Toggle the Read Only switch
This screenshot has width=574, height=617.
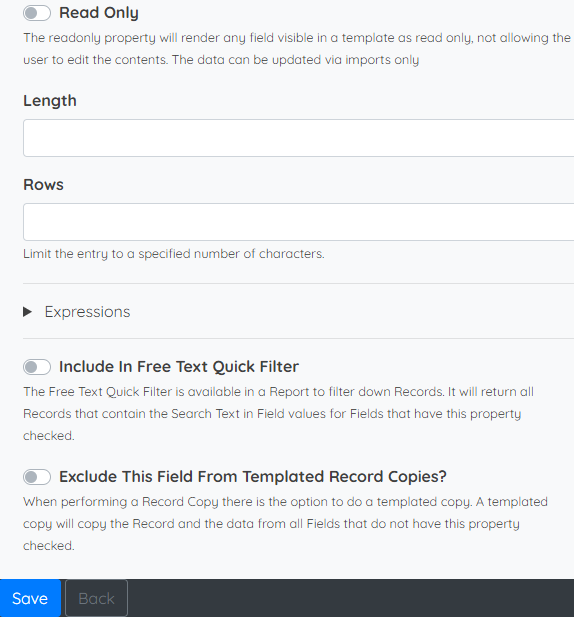(x=37, y=13)
